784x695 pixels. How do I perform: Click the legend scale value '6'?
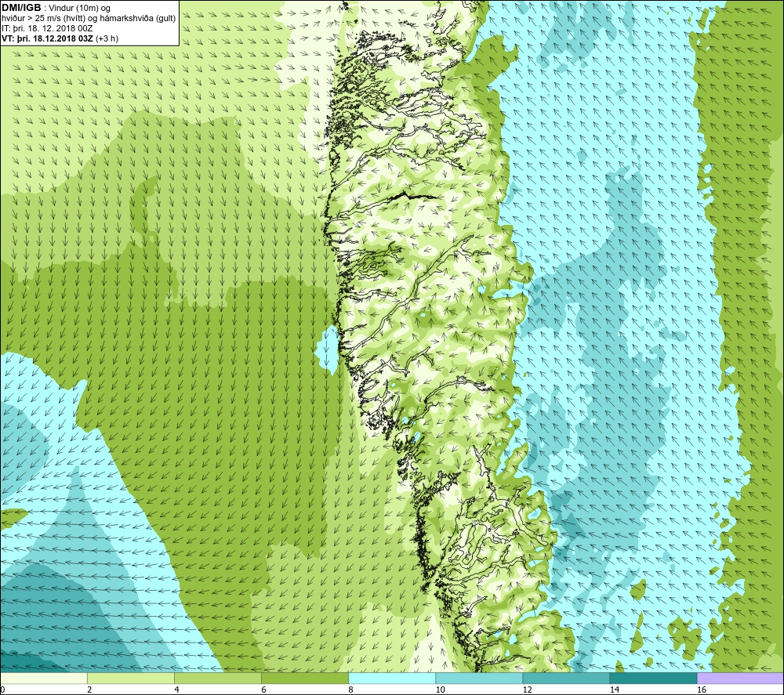[263, 690]
